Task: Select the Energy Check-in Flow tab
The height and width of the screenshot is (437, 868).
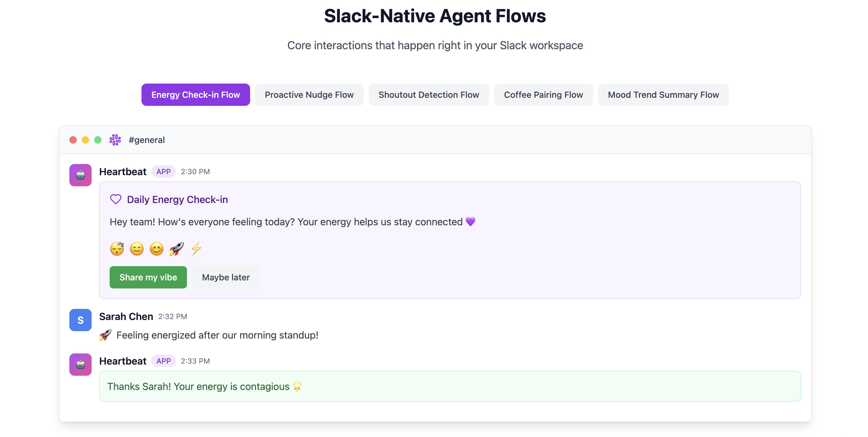Action: point(195,95)
